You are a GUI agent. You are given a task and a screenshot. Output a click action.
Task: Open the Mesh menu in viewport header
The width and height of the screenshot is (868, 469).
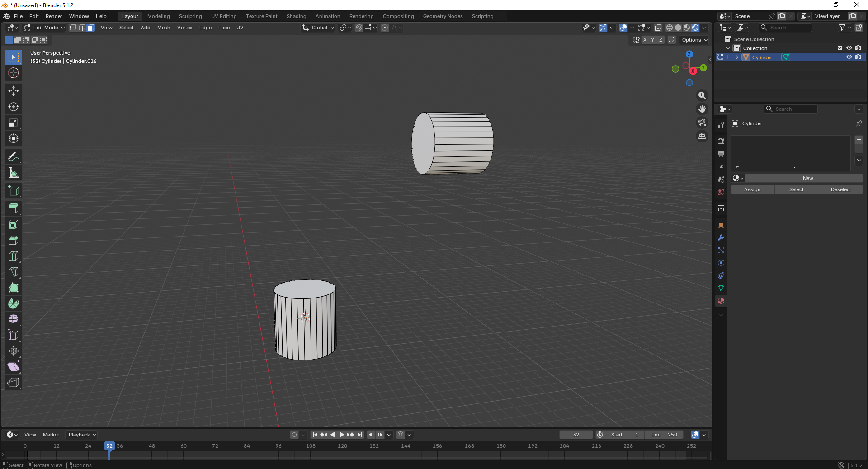pyautogui.click(x=164, y=28)
